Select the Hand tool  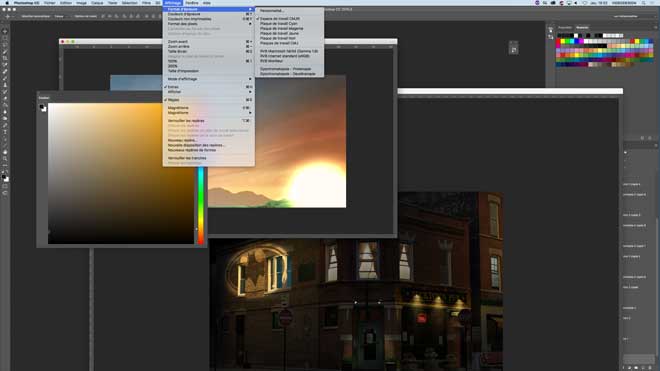[5, 152]
